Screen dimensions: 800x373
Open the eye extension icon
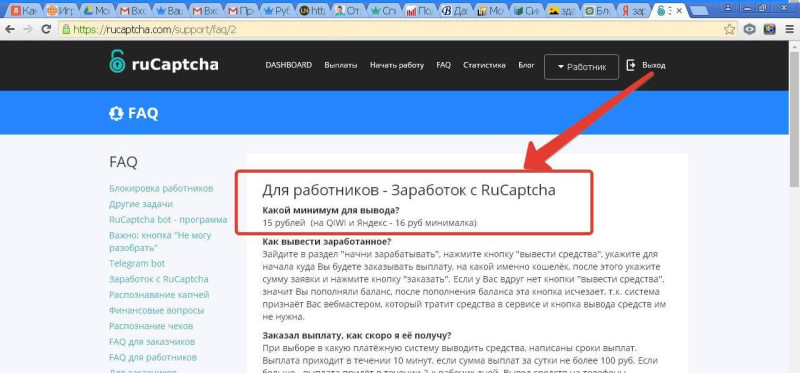click(749, 29)
